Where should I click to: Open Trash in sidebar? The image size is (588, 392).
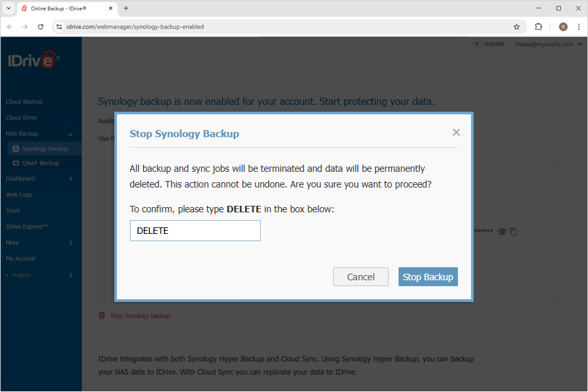pyautogui.click(x=13, y=211)
